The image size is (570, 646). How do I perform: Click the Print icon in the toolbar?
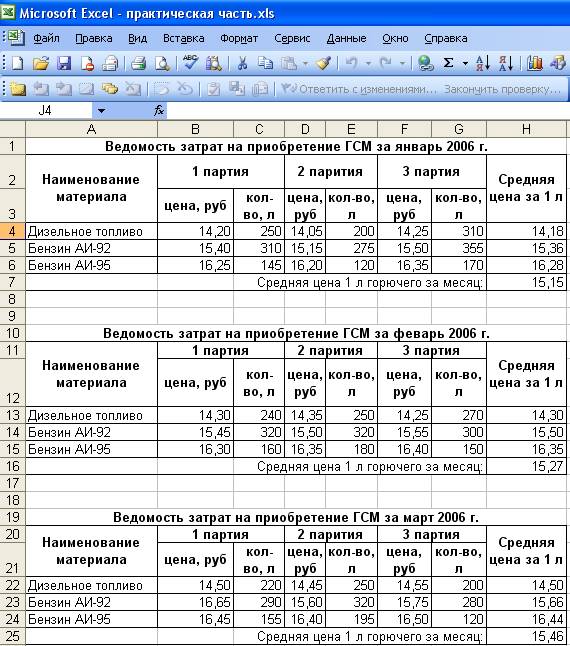(x=138, y=63)
